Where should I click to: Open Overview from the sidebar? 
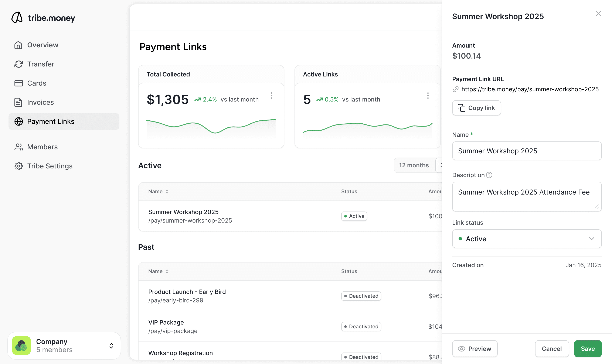coord(42,45)
